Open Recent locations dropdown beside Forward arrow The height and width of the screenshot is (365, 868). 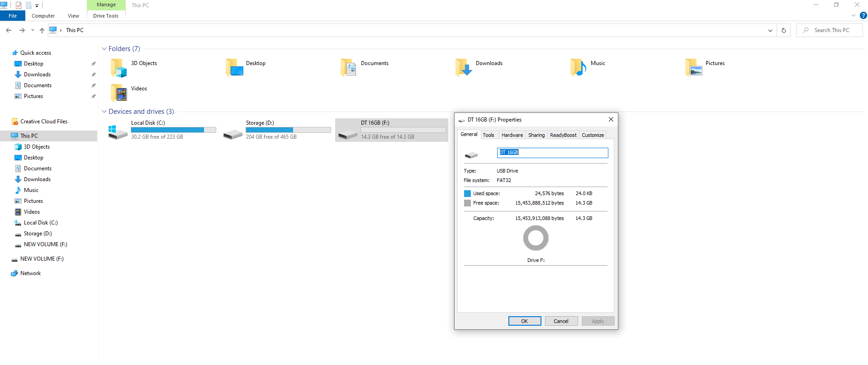point(33,30)
